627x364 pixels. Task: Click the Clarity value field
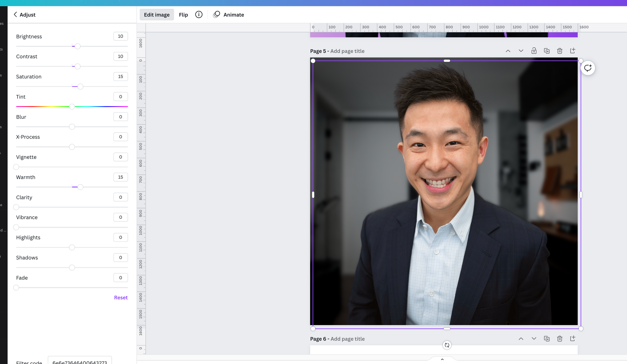pos(121,197)
